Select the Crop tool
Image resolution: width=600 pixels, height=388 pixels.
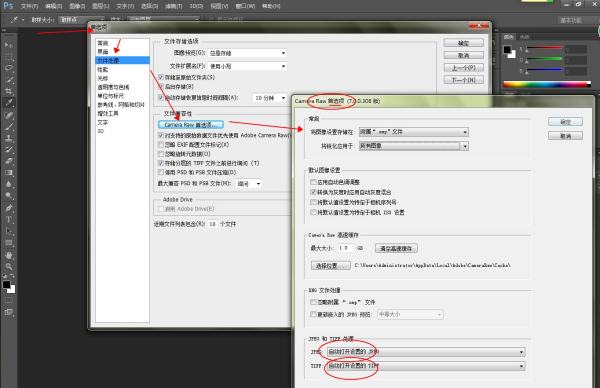coord(8,91)
